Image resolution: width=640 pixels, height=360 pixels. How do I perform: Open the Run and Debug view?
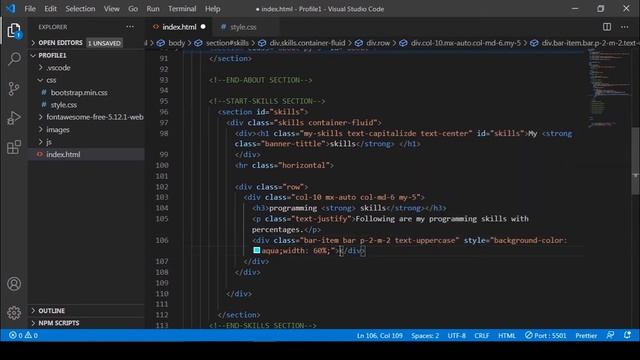pyautogui.click(x=14, y=118)
